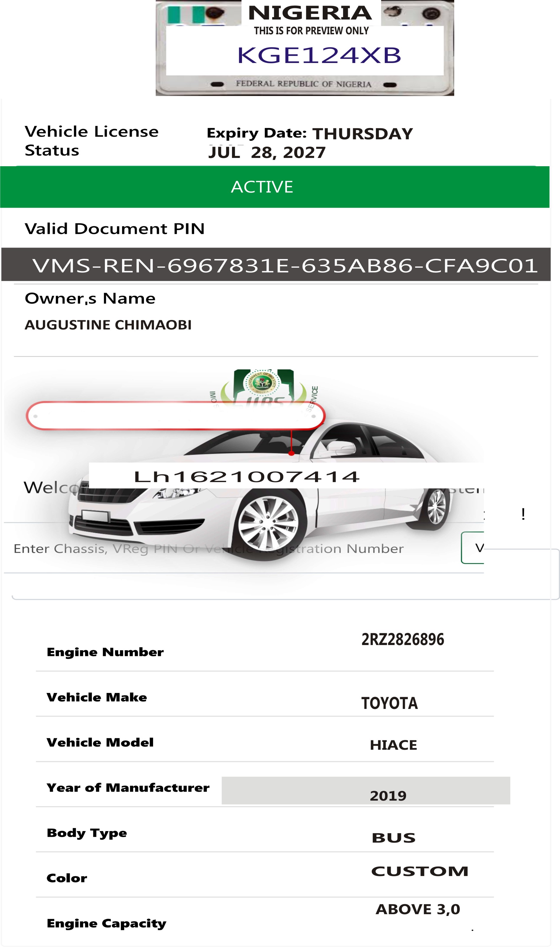Click the Vehicle Model value HIACE

[x=393, y=745]
